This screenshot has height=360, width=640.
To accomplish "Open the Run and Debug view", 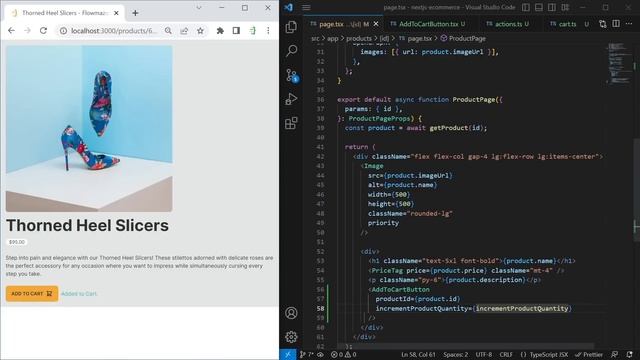I will [291, 99].
